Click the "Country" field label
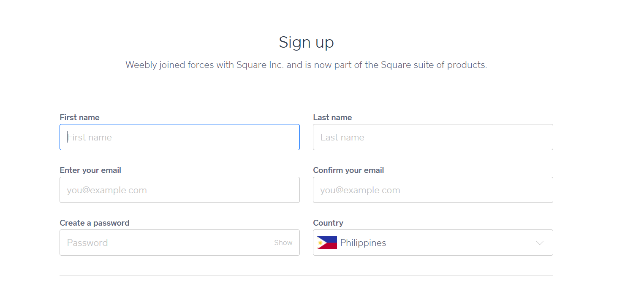Viewport: 644px width, 294px height. pos(328,223)
